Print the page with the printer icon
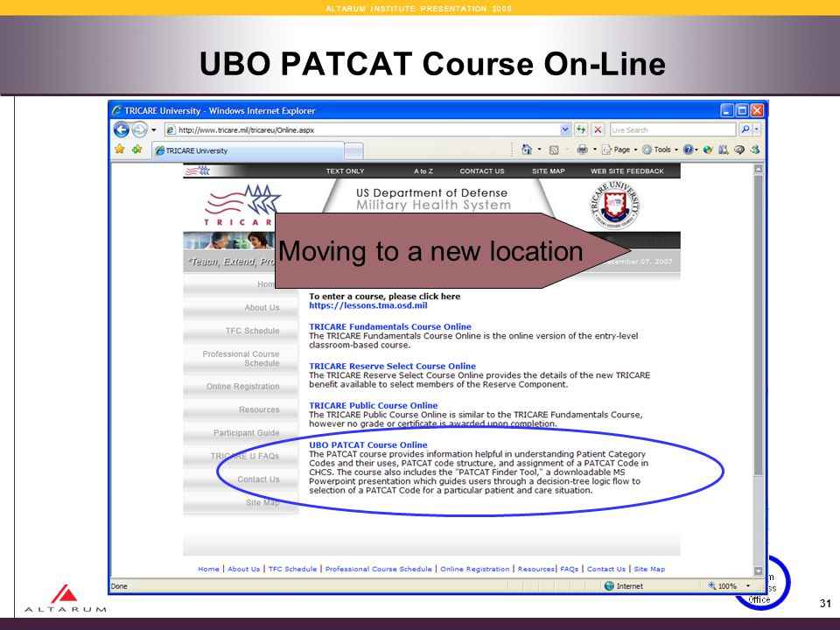This screenshot has height=630, width=840. [x=583, y=150]
